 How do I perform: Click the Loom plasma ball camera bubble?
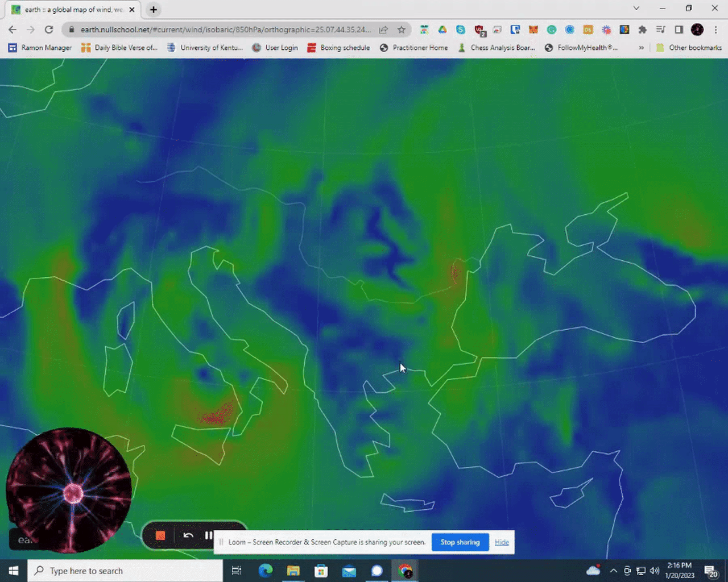click(69, 490)
